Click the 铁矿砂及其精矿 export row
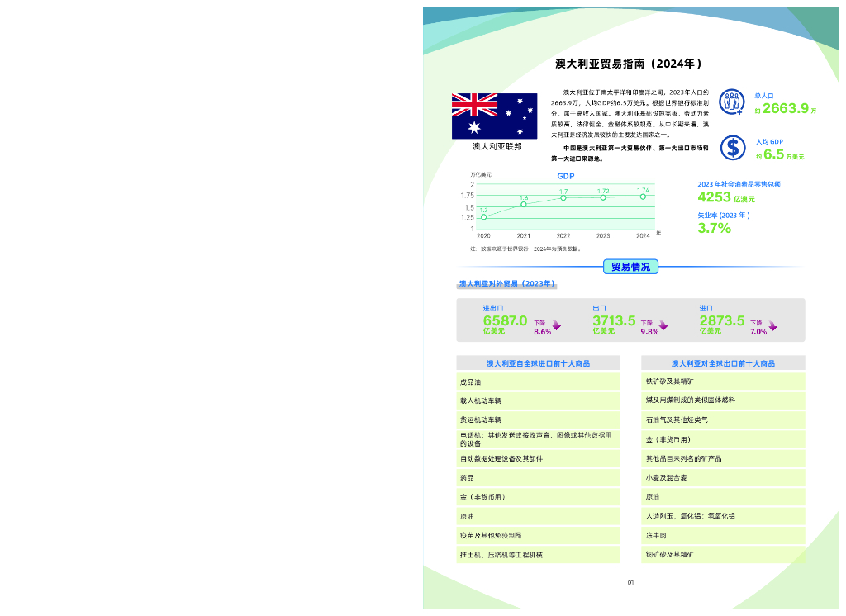Image resolution: width=846 pixels, height=616 pixels. point(723,381)
